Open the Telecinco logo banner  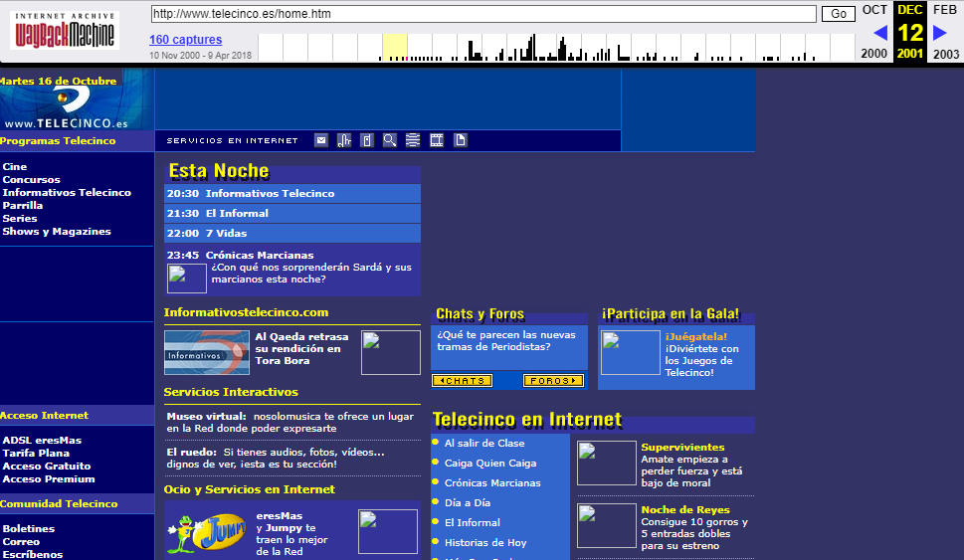tap(77, 98)
